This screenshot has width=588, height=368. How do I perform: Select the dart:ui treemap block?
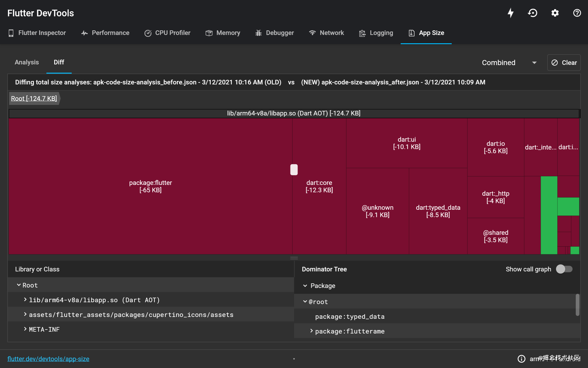407,143
